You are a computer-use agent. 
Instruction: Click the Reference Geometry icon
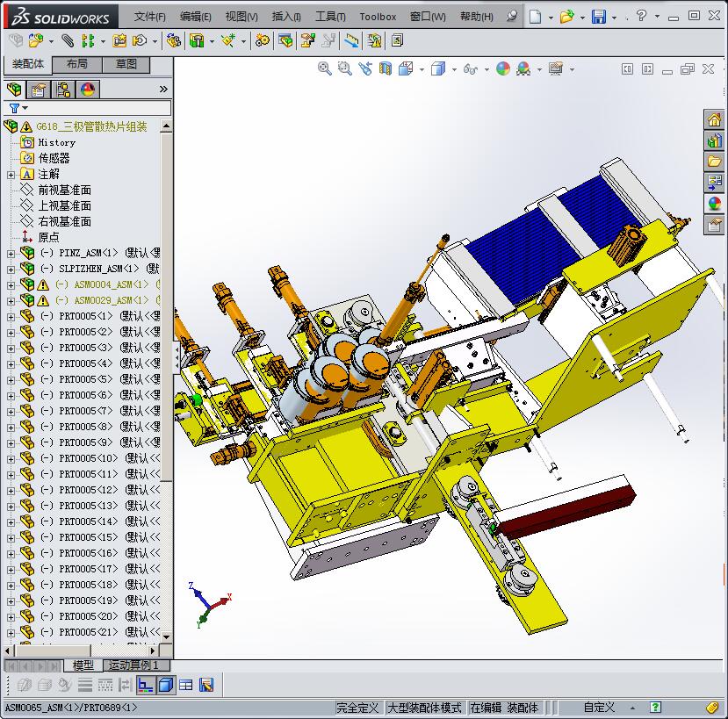pyautogui.click(x=228, y=41)
